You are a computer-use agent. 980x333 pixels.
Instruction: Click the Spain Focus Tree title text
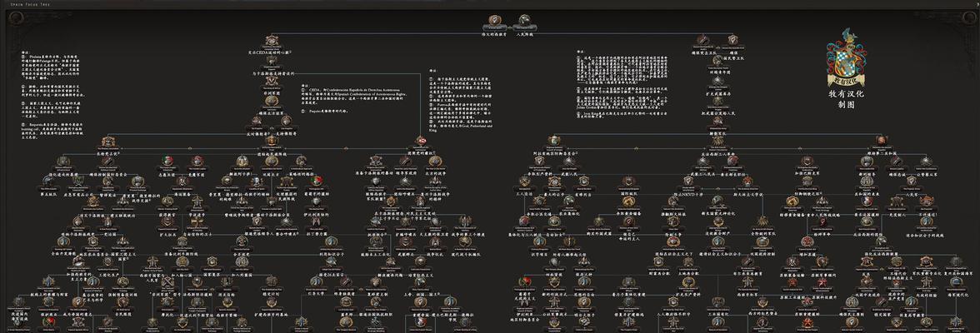(31, 4)
